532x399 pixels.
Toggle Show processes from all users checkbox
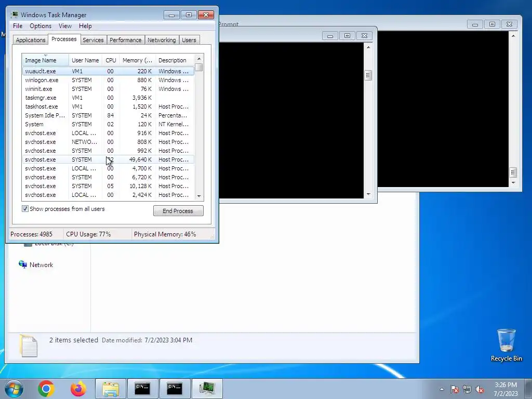[x=25, y=209]
